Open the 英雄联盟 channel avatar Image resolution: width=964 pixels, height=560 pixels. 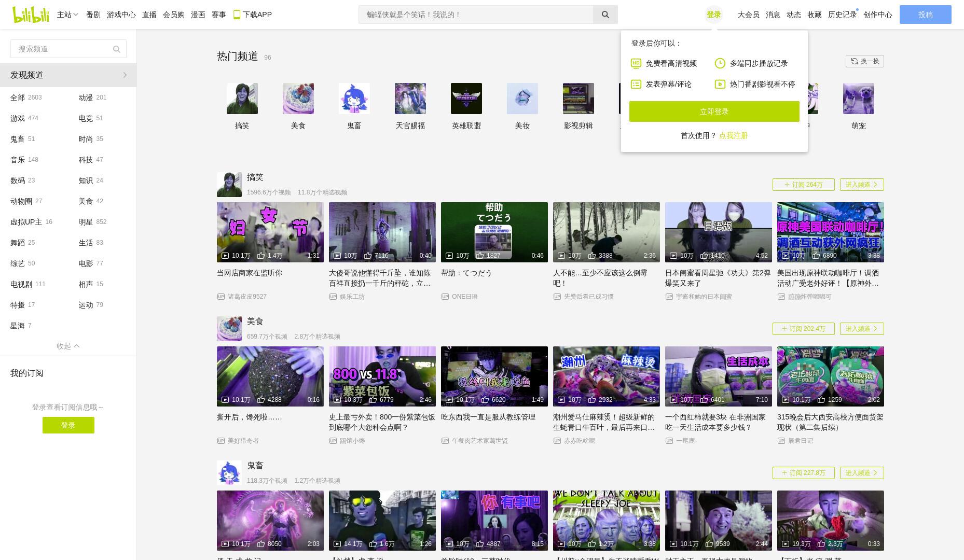point(466,99)
